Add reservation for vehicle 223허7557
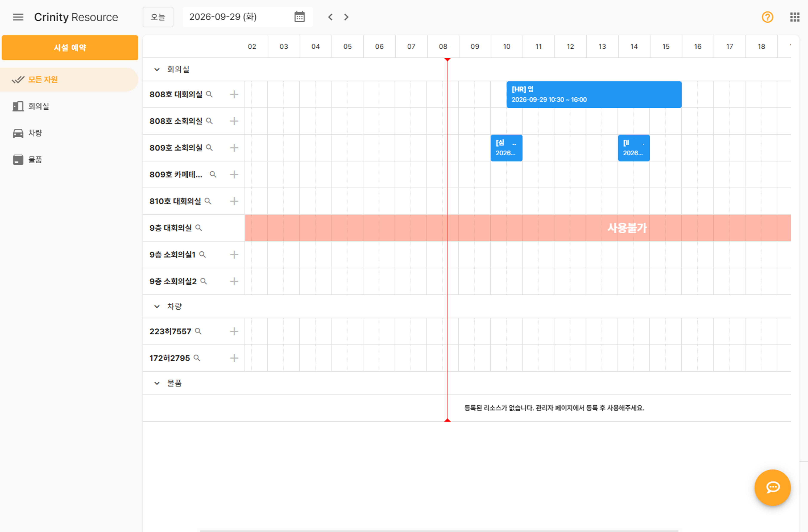Screen dimensions: 808x532 coord(234,331)
